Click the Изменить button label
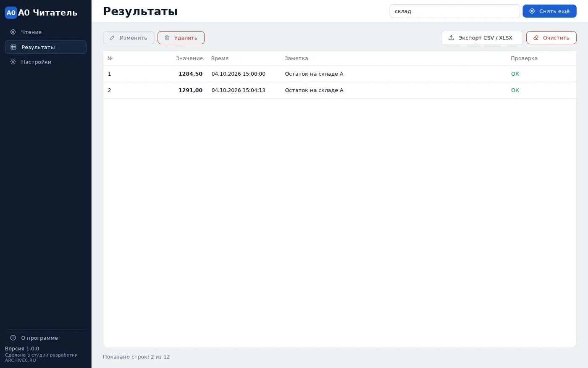The height and width of the screenshot is (368, 588). tap(133, 38)
